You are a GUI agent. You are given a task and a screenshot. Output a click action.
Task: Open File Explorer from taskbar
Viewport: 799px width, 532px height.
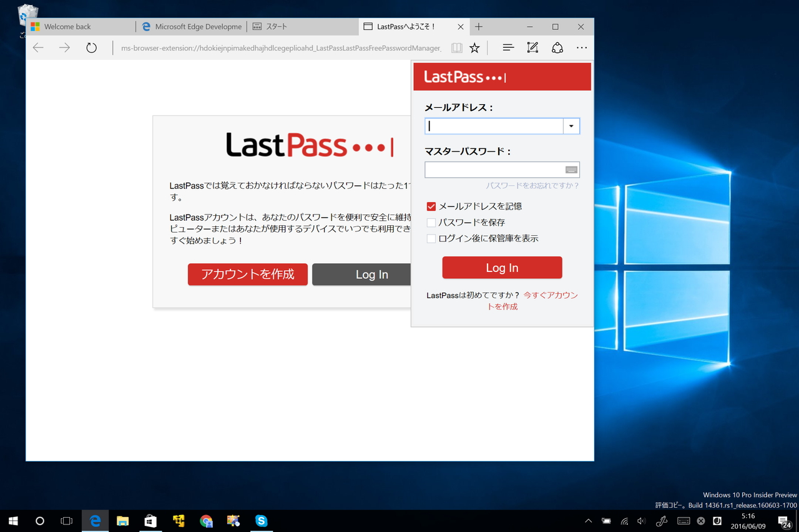122,521
